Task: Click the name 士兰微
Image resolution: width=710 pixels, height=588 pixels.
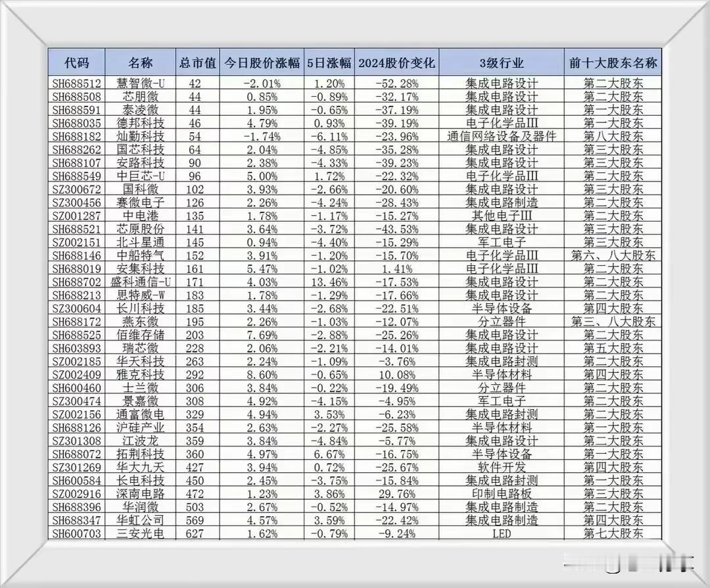Action: (x=141, y=388)
